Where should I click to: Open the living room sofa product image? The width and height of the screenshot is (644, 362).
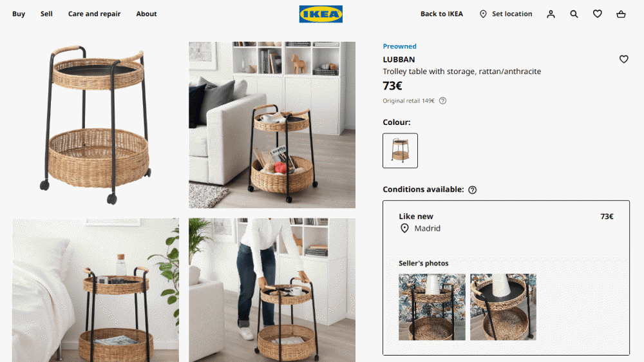click(x=272, y=125)
